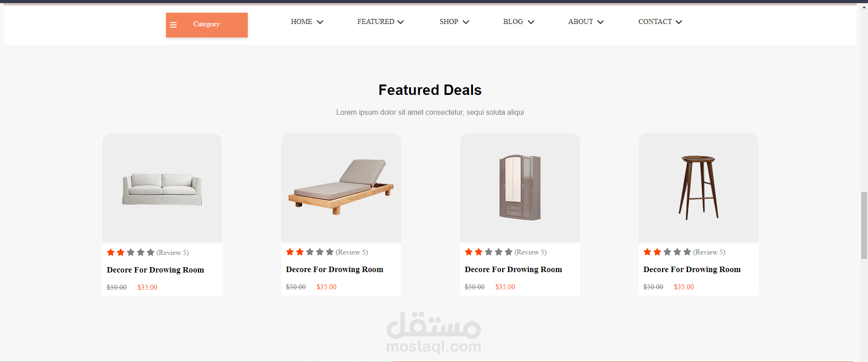
Task: Open sofa product title link
Action: (155, 270)
